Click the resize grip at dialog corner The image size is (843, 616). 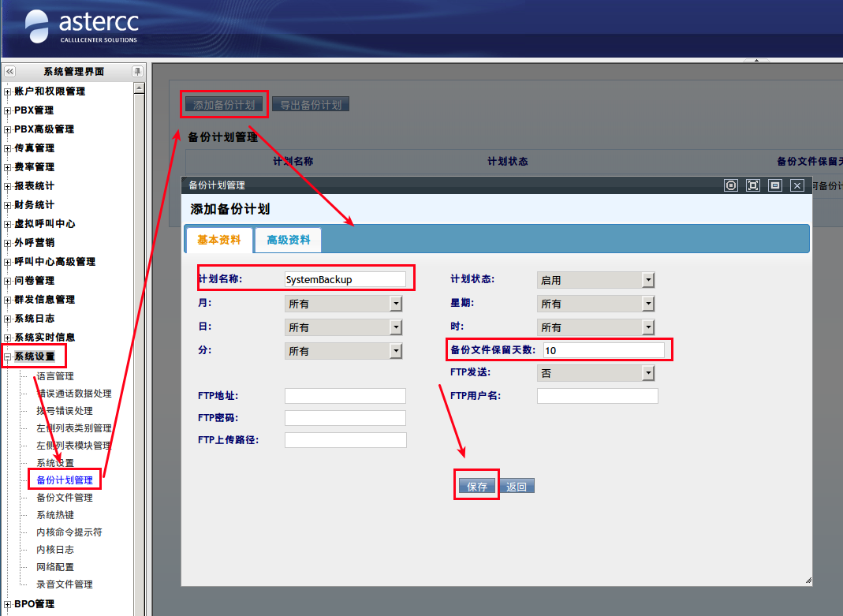point(808,581)
